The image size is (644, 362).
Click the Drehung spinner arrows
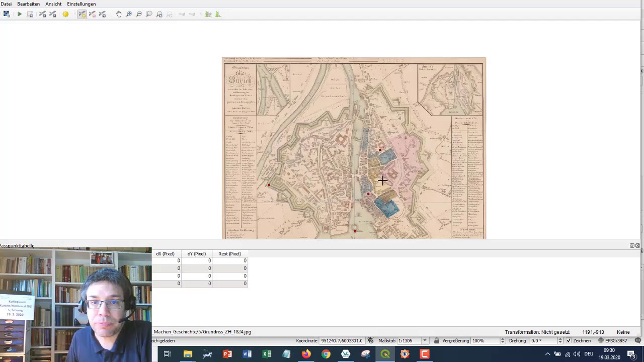560,340
